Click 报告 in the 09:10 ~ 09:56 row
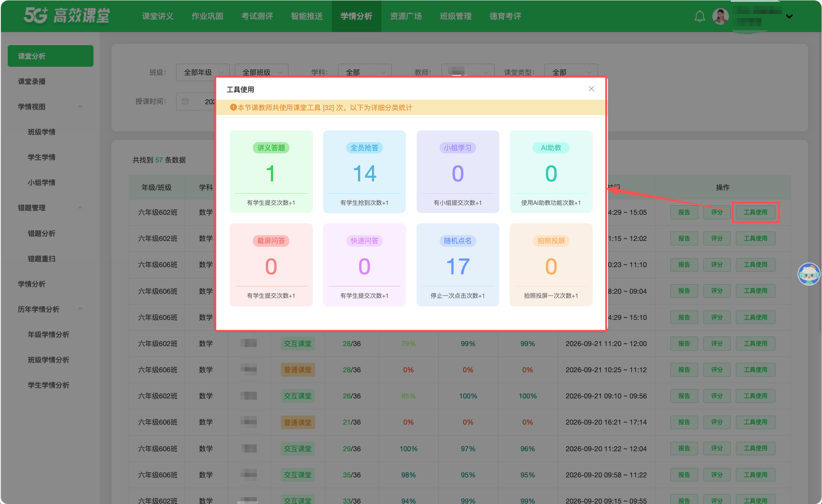Screen dimensions: 822x504 click(684, 396)
